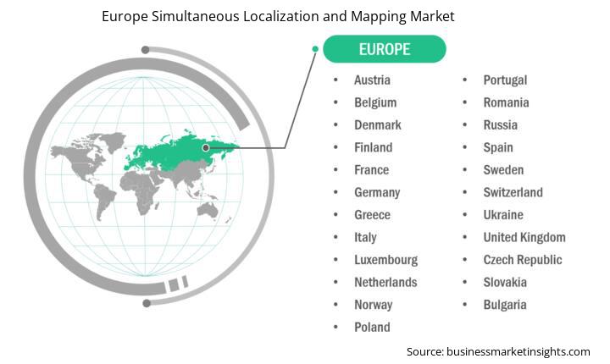Viewport: 610px width, 364px height.
Task: Click Bulgaria in the second column
Action: tap(505, 305)
